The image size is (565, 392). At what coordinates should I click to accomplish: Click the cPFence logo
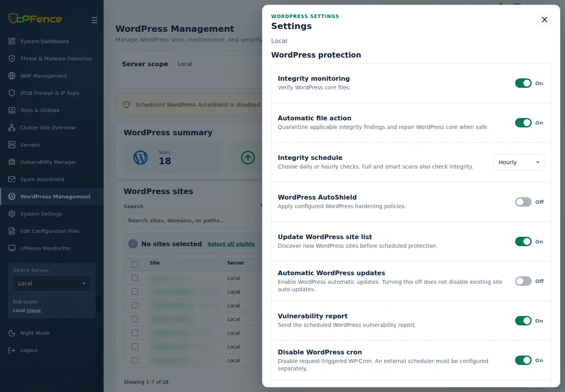[35, 18]
